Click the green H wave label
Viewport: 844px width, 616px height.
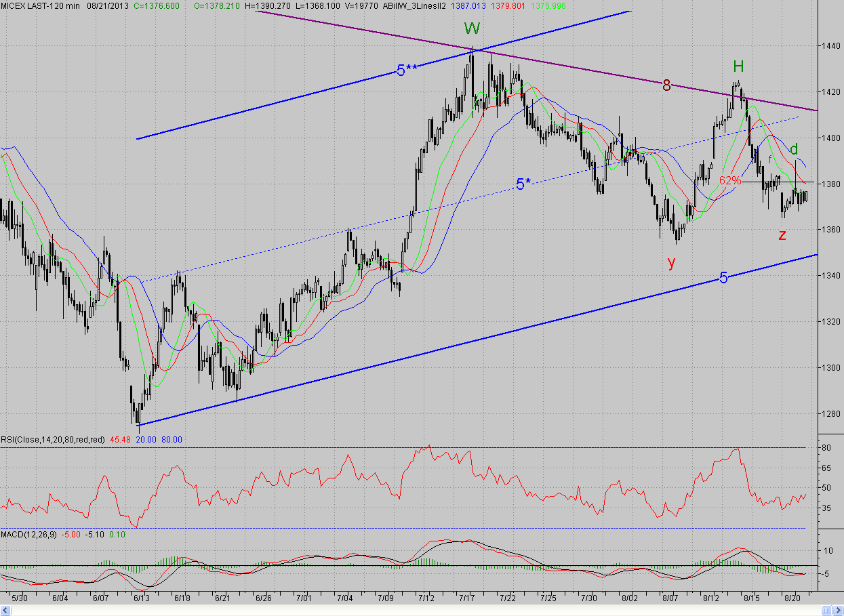click(738, 66)
